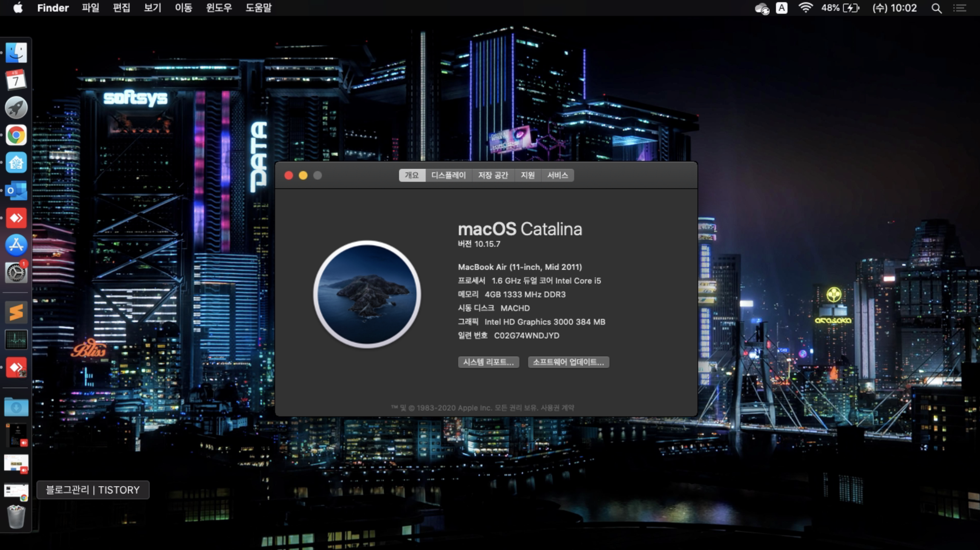
Task: Open the 파일 menu
Action: (90, 8)
